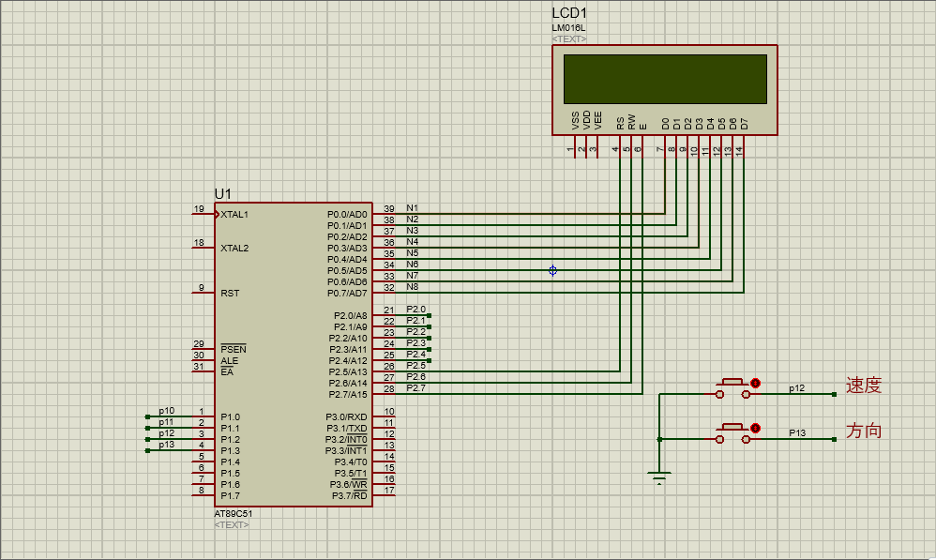
Task: Click the LCD1 component reference label
Action: (x=569, y=13)
